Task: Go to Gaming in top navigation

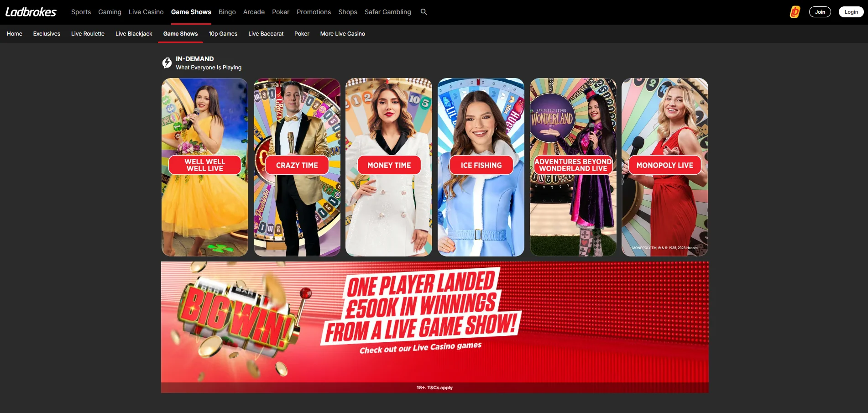Action: [x=110, y=12]
